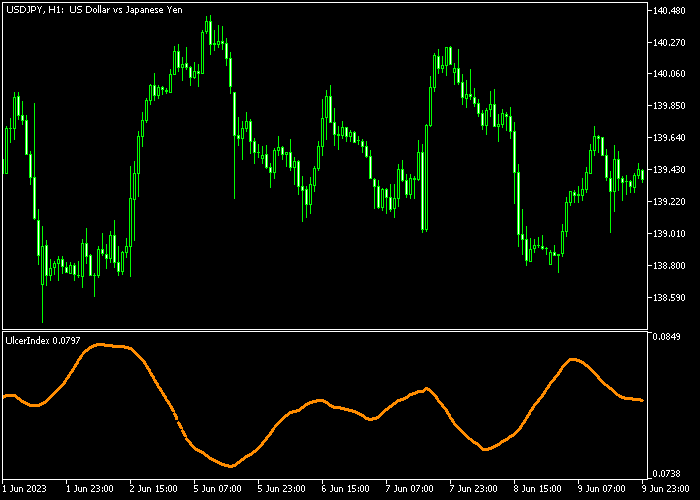Click the 7 Jun 07:00 time label

409,488
